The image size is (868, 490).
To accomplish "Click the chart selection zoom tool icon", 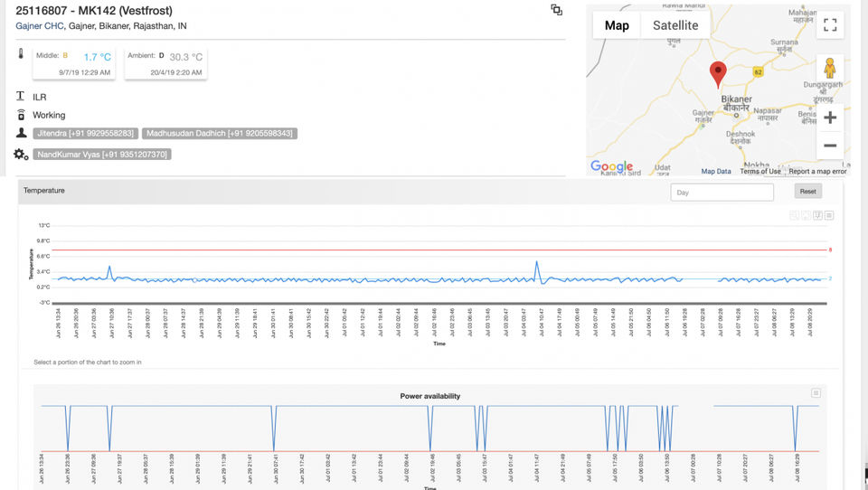I will [x=817, y=215].
